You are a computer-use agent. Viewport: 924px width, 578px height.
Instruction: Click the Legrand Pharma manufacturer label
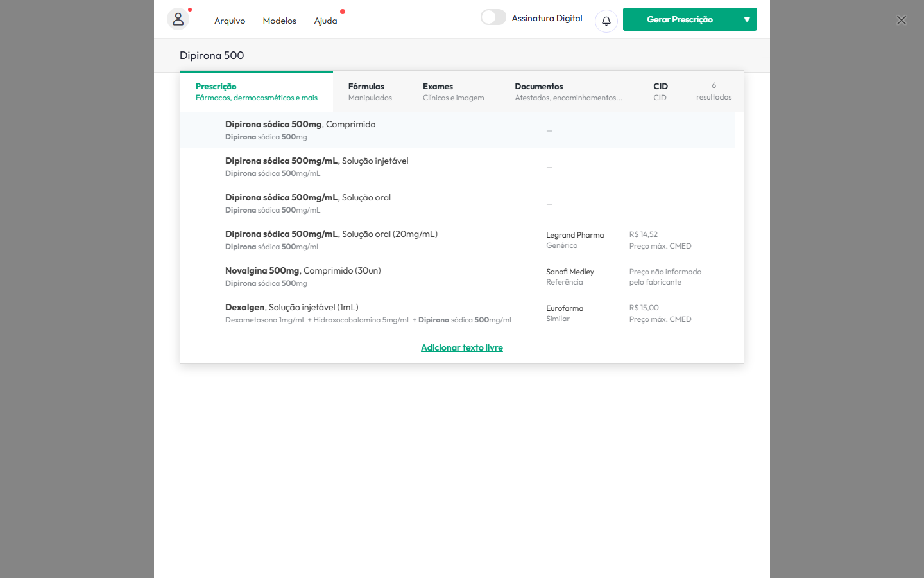click(x=575, y=235)
